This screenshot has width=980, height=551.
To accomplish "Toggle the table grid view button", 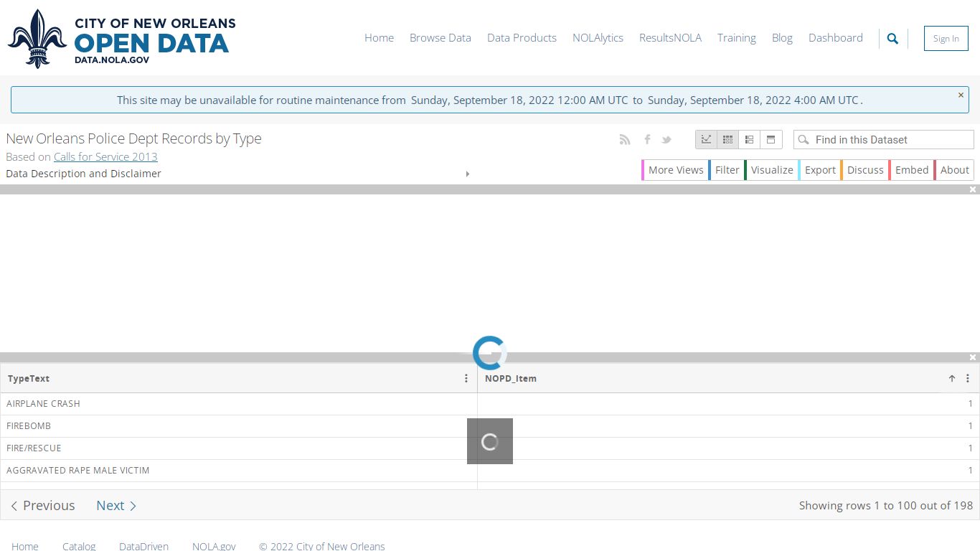I will coord(728,139).
